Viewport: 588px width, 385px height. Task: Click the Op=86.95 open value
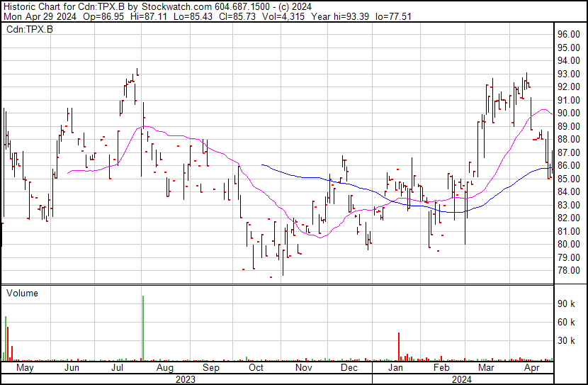(x=103, y=16)
